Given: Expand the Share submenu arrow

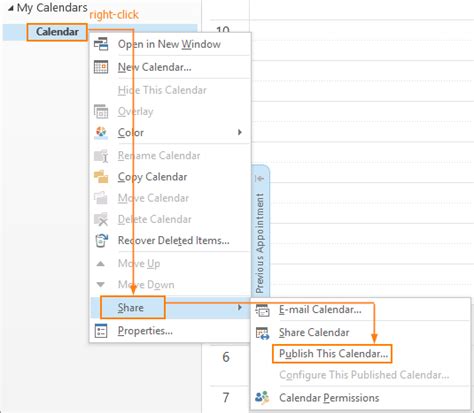Looking at the screenshot, I should 239,307.
